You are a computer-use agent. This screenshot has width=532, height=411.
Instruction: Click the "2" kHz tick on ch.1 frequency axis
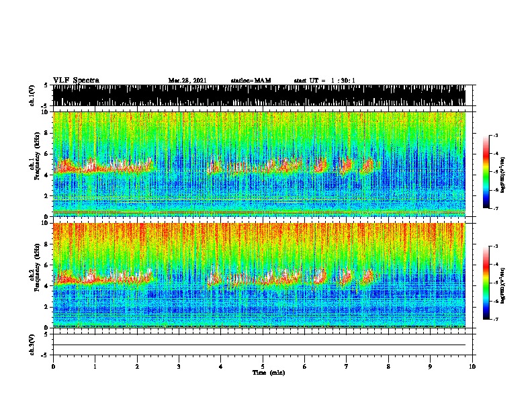coord(46,195)
